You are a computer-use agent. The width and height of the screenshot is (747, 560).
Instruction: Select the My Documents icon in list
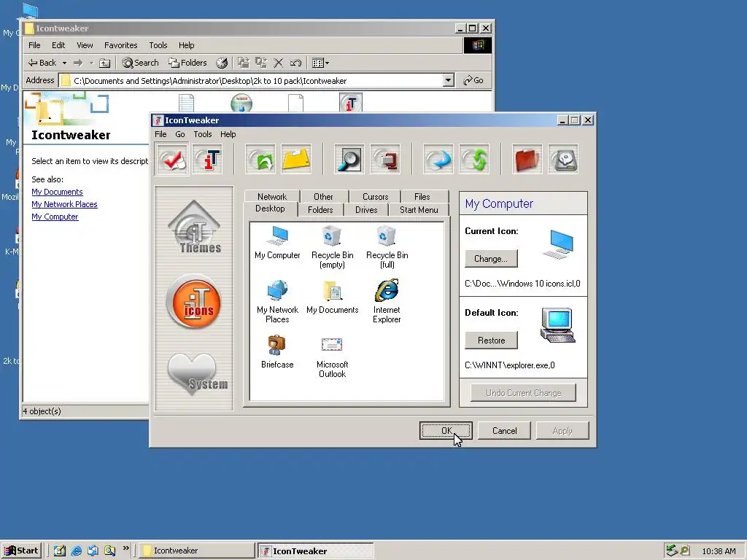(x=332, y=297)
